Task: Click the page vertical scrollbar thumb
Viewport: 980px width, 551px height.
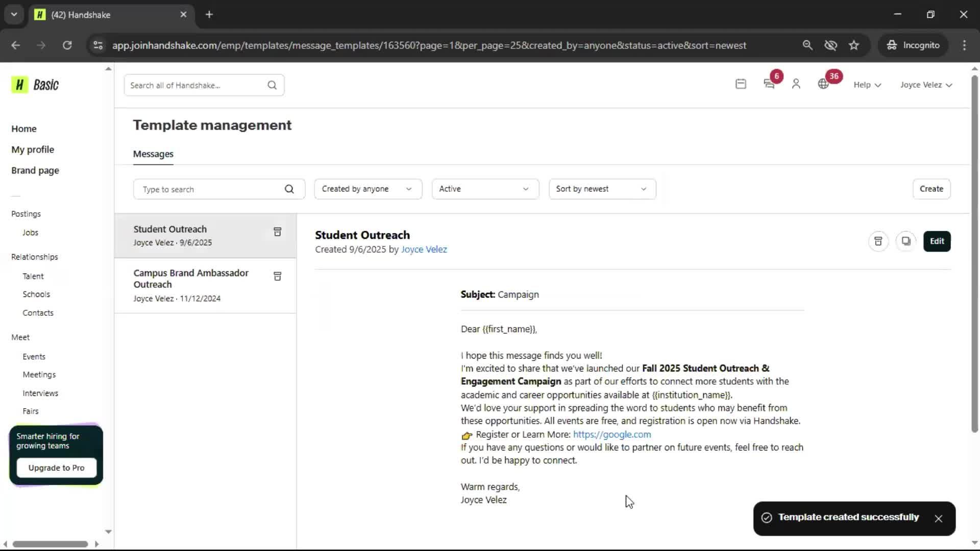Action: coord(974,254)
